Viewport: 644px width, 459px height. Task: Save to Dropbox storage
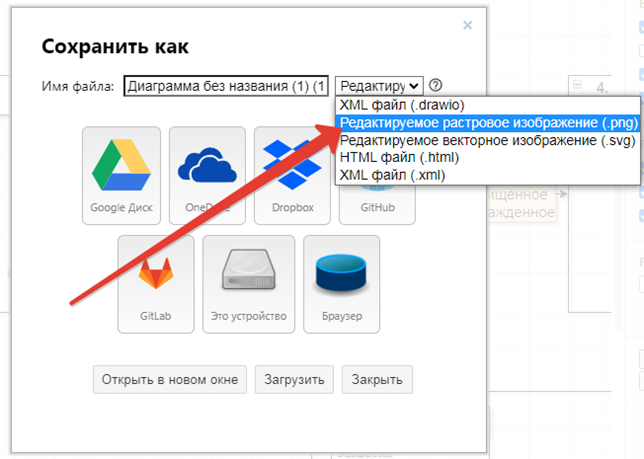(x=292, y=169)
